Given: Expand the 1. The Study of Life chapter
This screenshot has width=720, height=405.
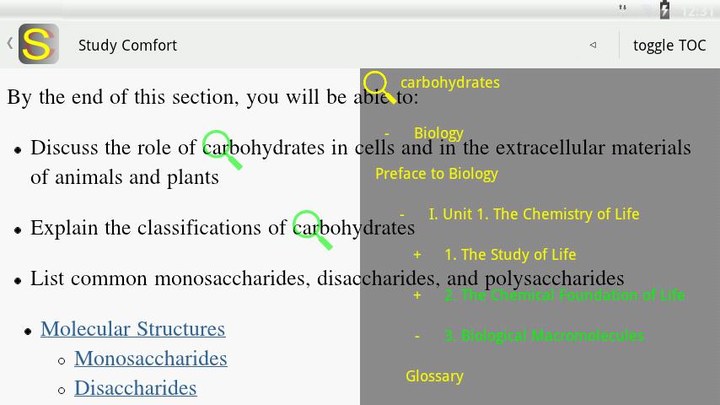Looking at the screenshot, I should (x=417, y=255).
